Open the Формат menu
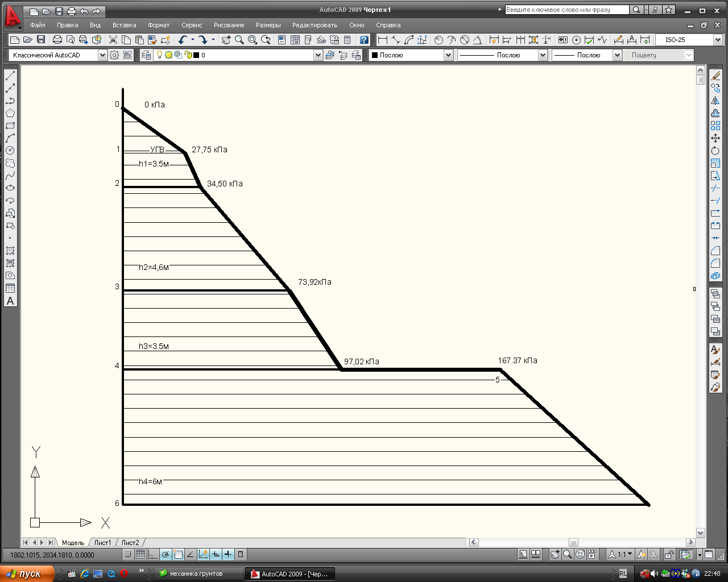The height and width of the screenshot is (582, 728). [x=159, y=25]
